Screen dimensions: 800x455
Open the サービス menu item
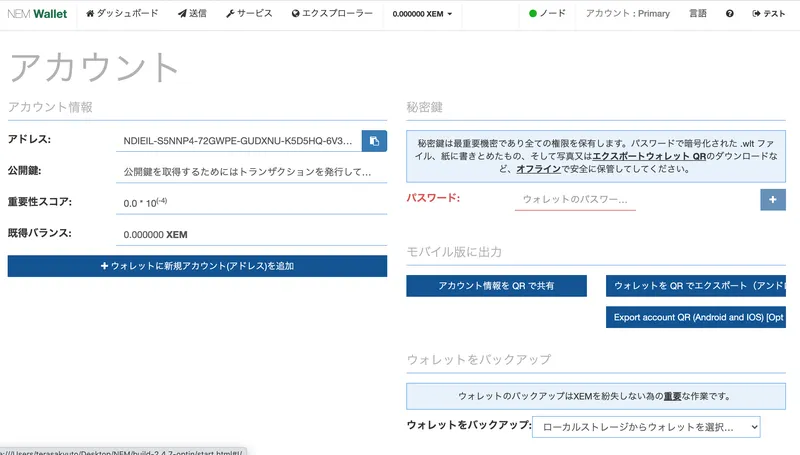[x=249, y=13]
